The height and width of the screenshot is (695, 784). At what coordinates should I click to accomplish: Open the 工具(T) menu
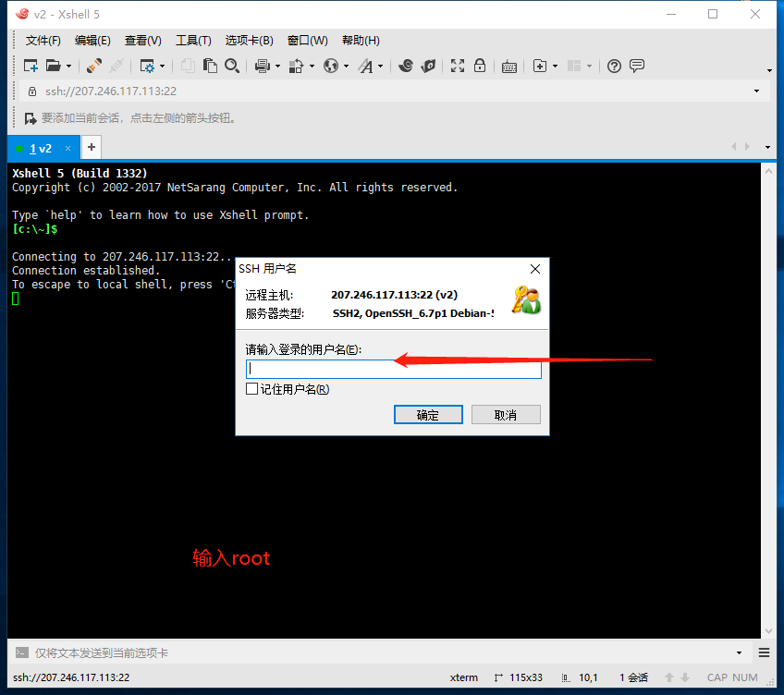pyautogui.click(x=193, y=41)
